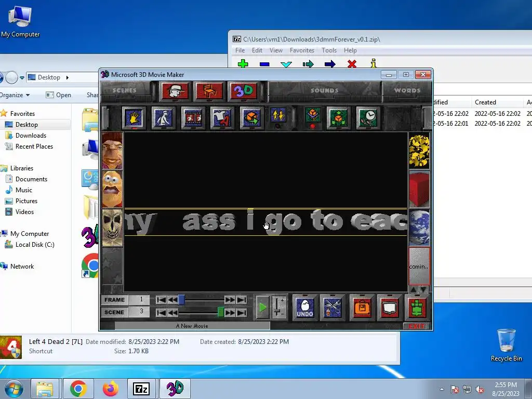Select the Resize cube with green arrows tool
The height and width of the screenshot is (399, 532).
pos(338,118)
